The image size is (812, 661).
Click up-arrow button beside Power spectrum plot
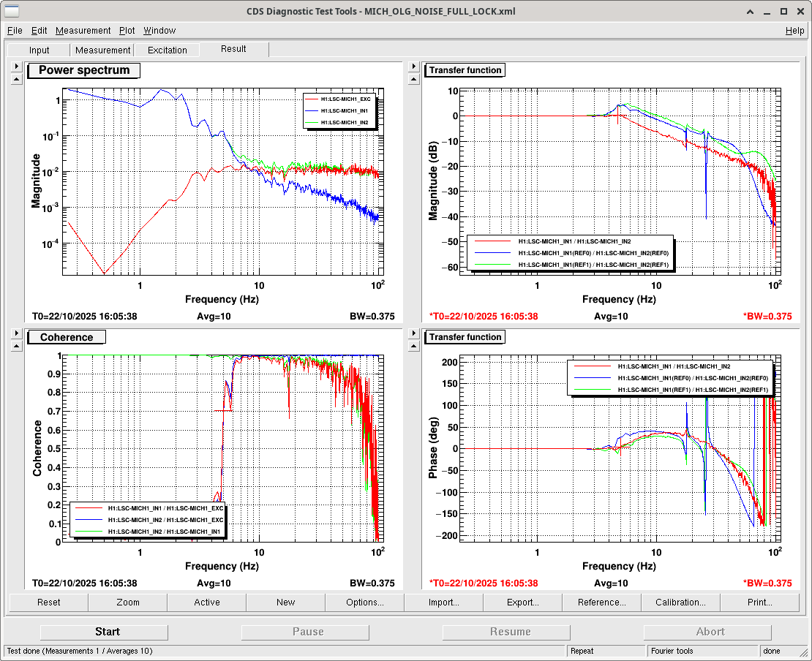pyautogui.click(x=17, y=79)
